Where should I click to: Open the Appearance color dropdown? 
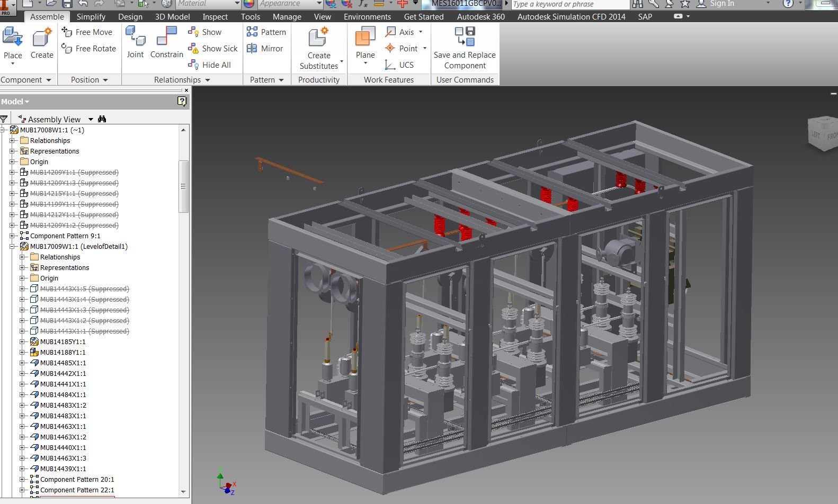click(319, 4)
